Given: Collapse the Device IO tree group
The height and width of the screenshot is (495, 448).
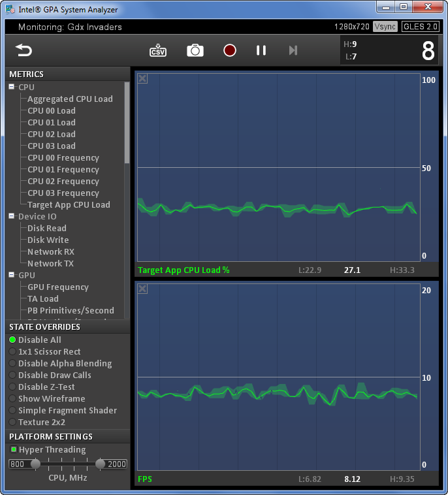Looking at the screenshot, I should click(x=12, y=216).
